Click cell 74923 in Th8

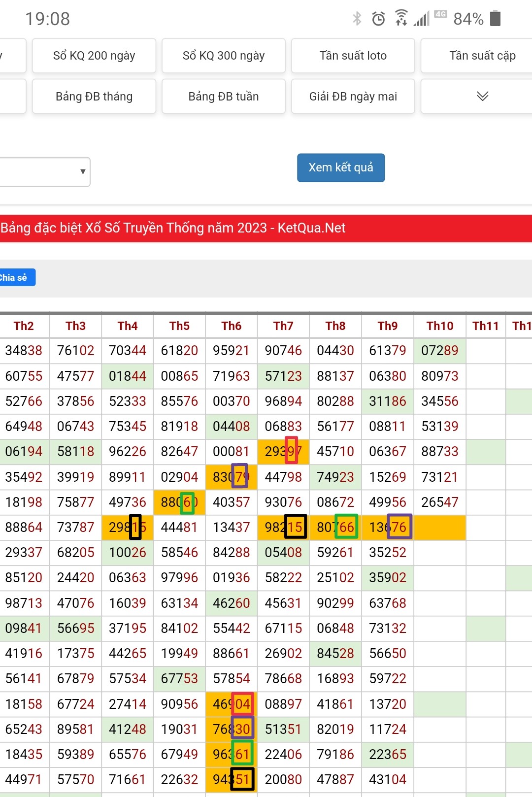point(335,477)
